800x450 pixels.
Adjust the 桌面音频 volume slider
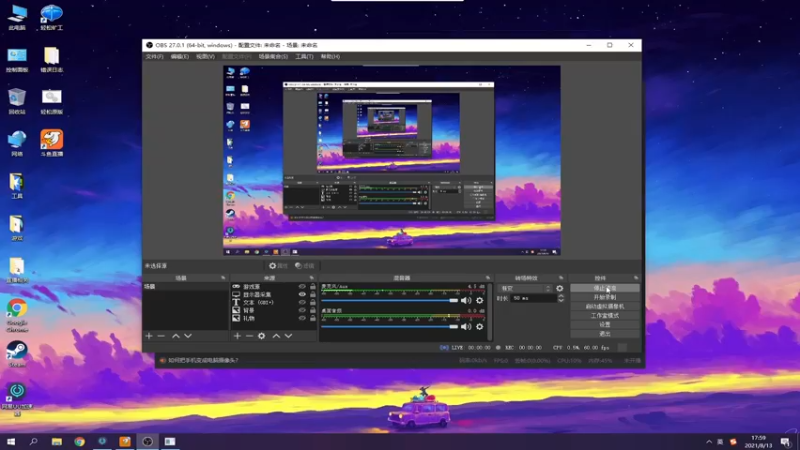(x=390, y=327)
